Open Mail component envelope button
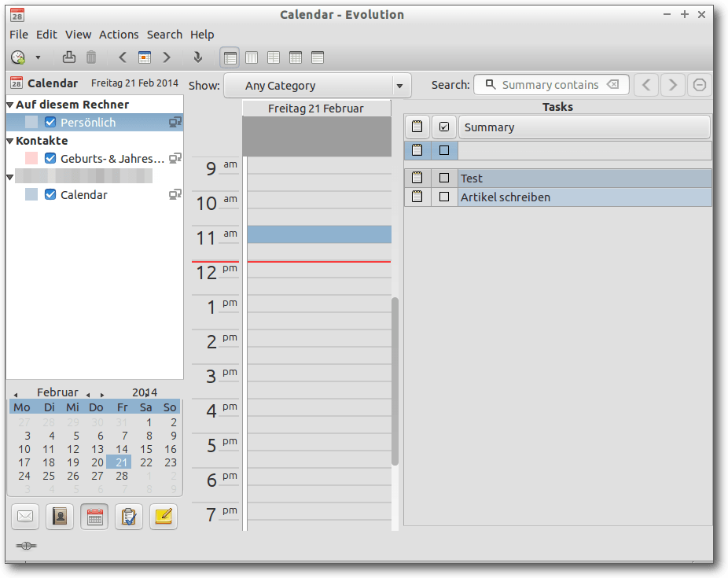The width and height of the screenshot is (728, 578). coord(25,516)
